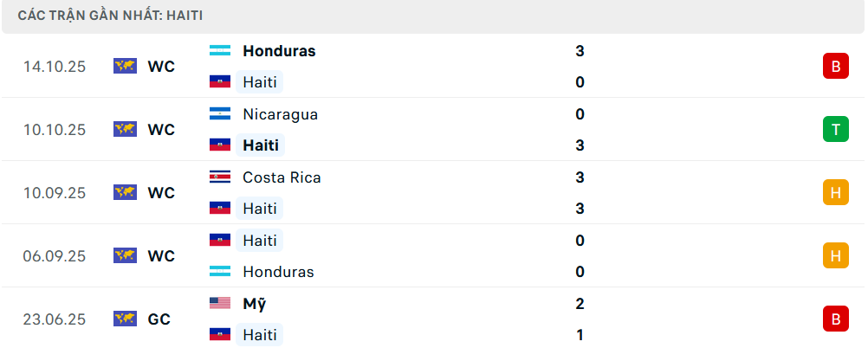Click the green T result badge

click(835, 130)
